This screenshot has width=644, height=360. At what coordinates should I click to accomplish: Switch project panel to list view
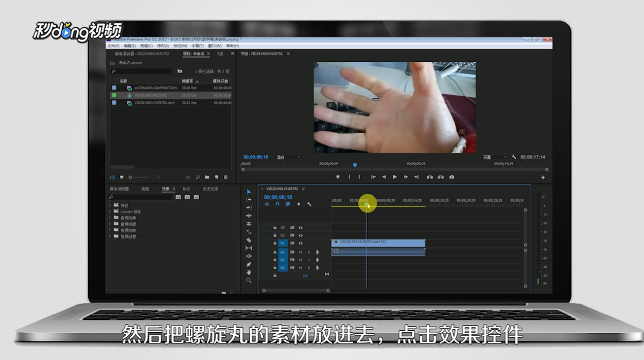(112, 177)
